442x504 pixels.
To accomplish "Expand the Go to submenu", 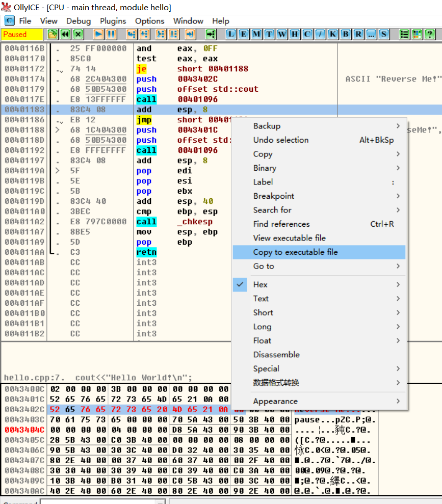I will click(264, 266).
